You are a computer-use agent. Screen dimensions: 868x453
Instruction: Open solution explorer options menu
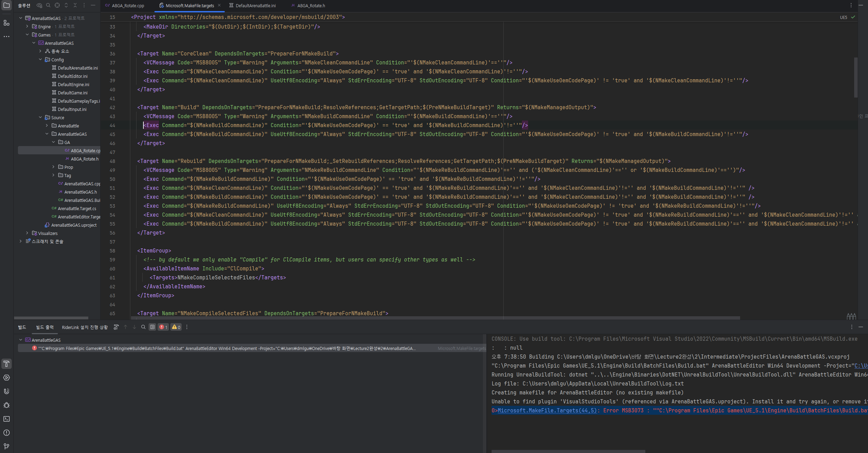pos(84,6)
